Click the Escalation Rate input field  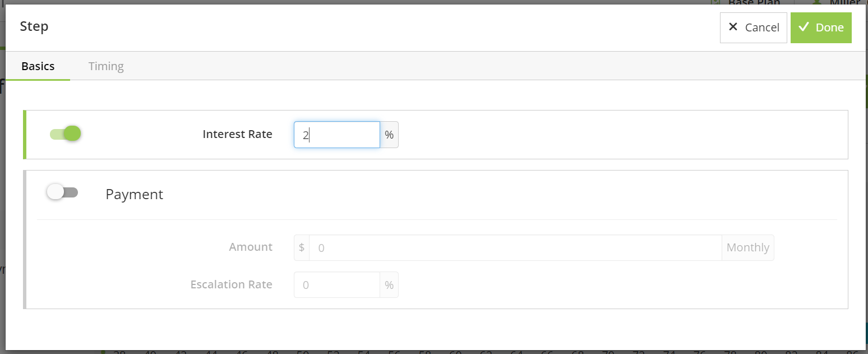(336, 285)
